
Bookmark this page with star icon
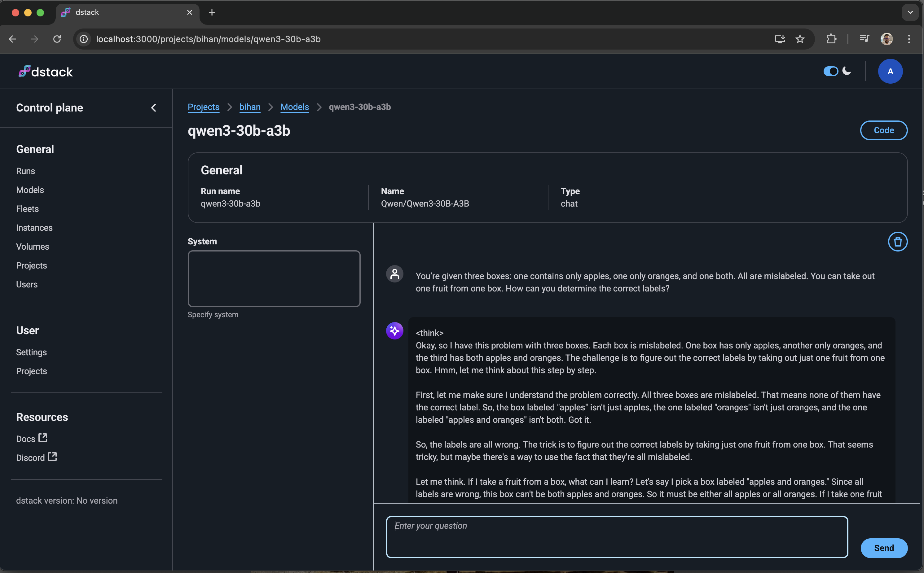[800, 39]
